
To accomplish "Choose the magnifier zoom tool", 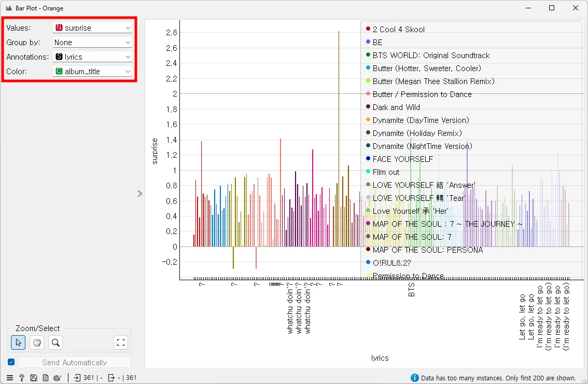I will (x=55, y=342).
